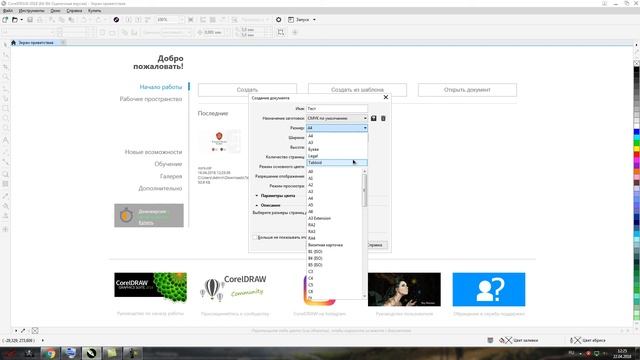
Task: Click the eyedropper icon in document palette bar
Action: coord(23,331)
